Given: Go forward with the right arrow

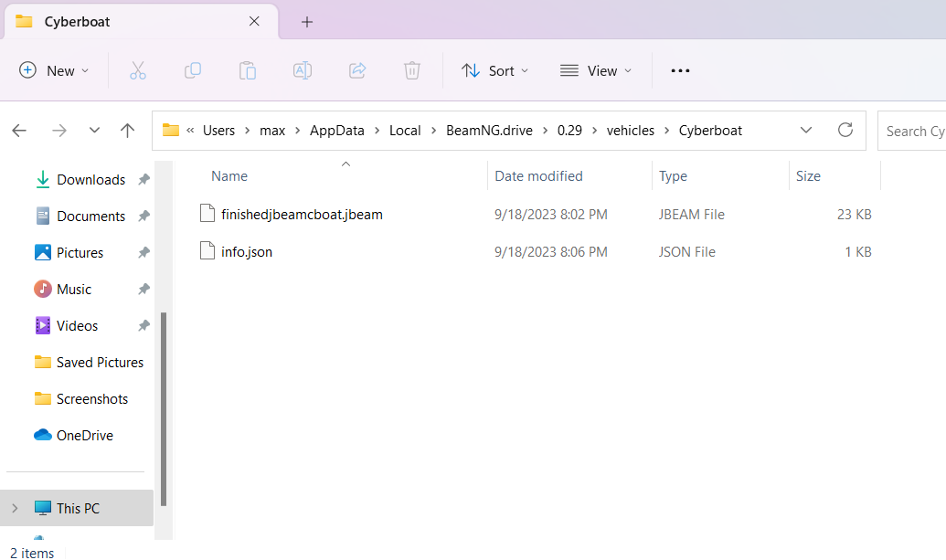Looking at the screenshot, I should point(59,131).
